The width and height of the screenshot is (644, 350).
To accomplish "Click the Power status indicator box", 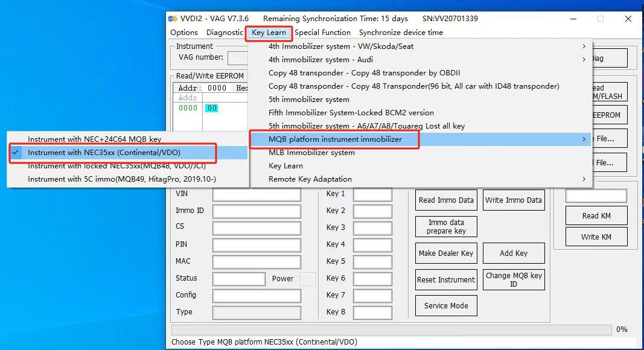I will pyautogui.click(x=308, y=279).
